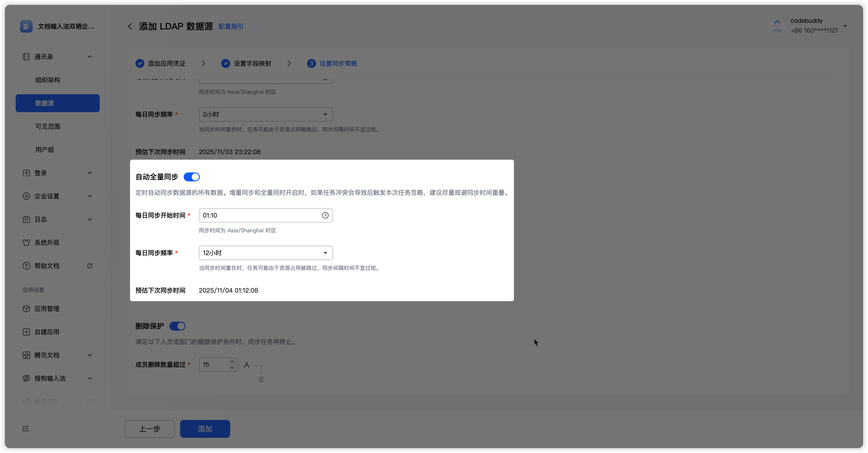
Task: Click the 自建应用 plus-box icon
Action: [x=26, y=332]
